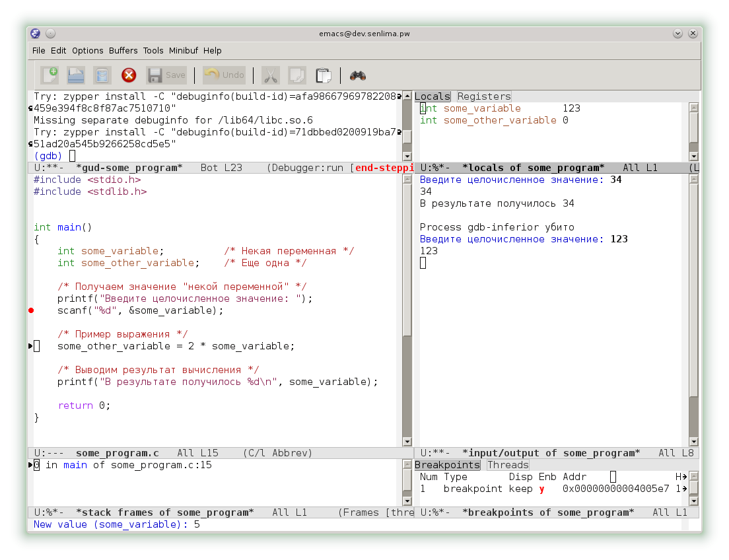Screen dimensions: 729x560
Task: Toggle the red breakpoint dot at scanf line
Action: (31, 310)
